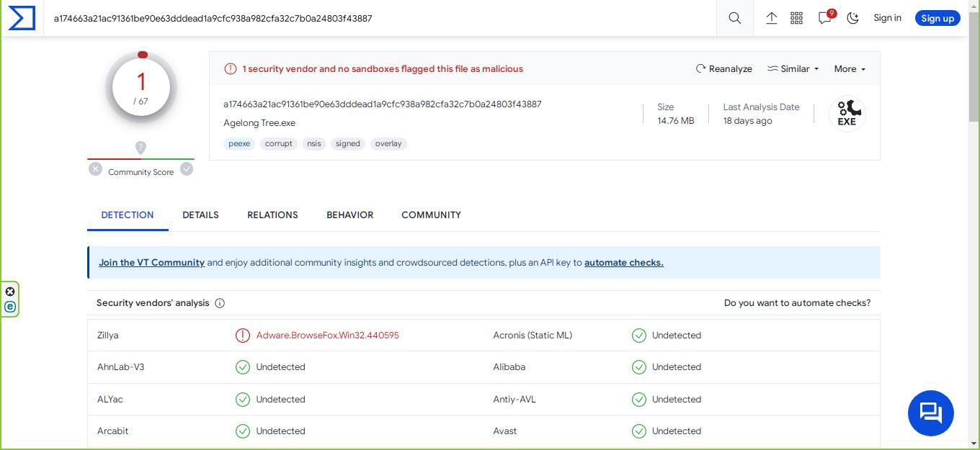Click the 14.76 MB size value

click(x=676, y=121)
